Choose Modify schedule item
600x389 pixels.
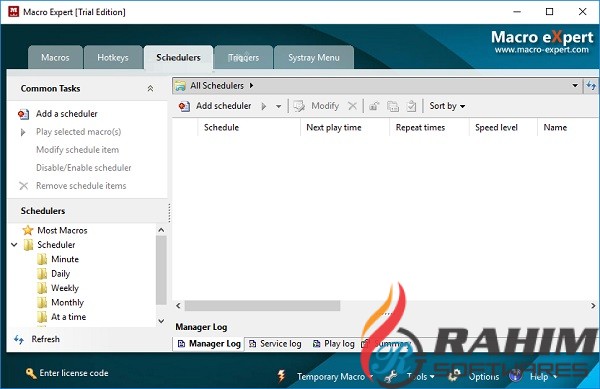(77, 150)
